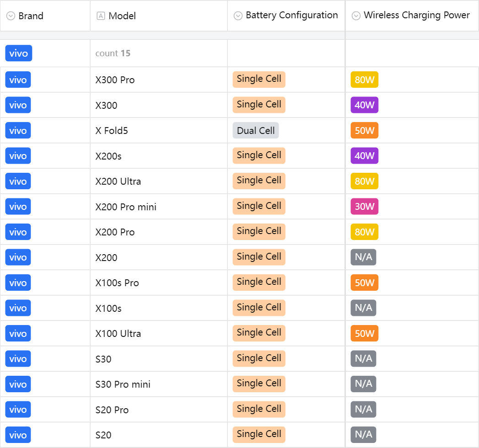Click the Brand column type icon

click(11, 16)
